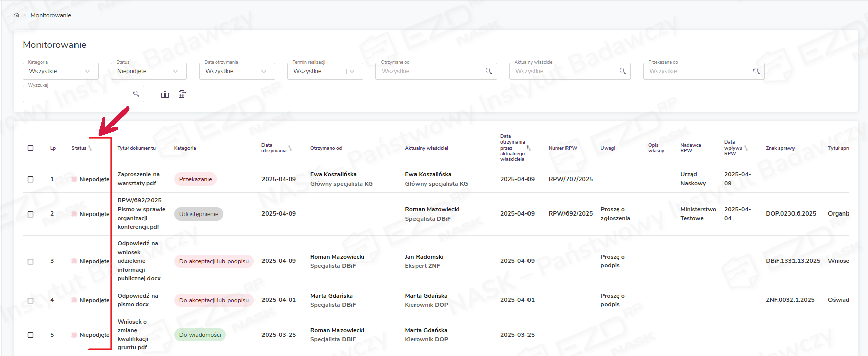Click the table export icon
868x356 pixels.
click(x=182, y=94)
